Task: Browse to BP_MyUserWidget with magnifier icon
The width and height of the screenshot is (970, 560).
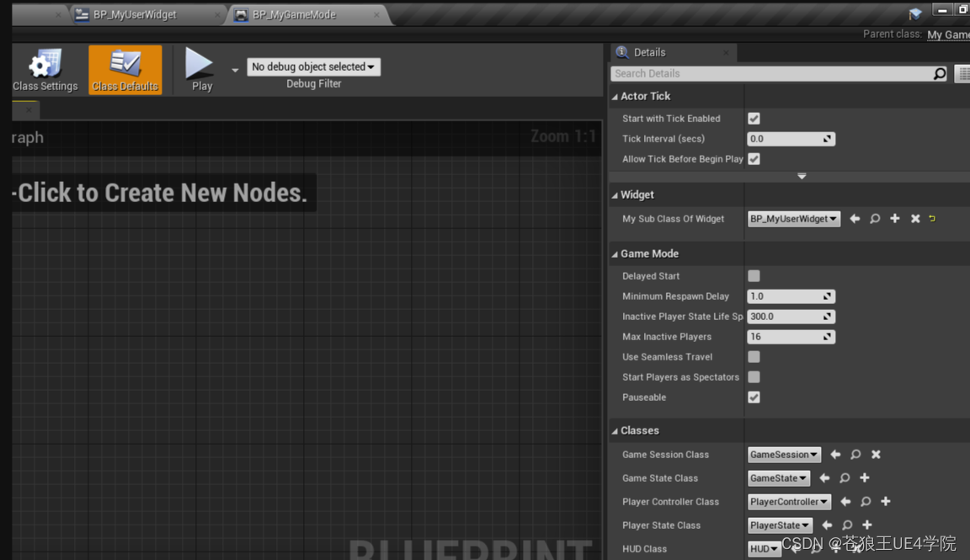Action: click(874, 218)
